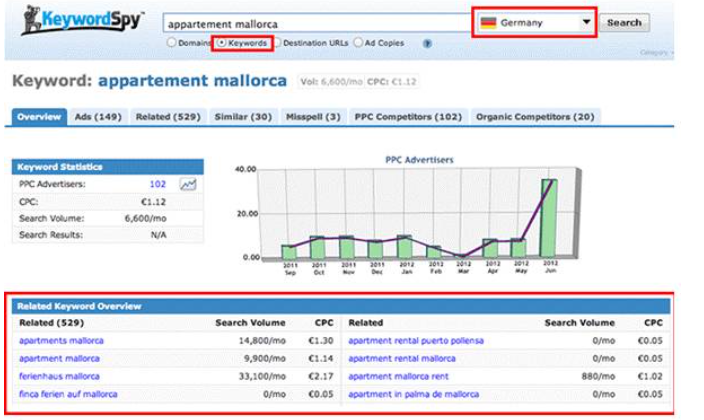Image resolution: width=704 pixels, height=420 pixels.
Task: Select the Ad Copies radio button
Action: pos(358,43)
